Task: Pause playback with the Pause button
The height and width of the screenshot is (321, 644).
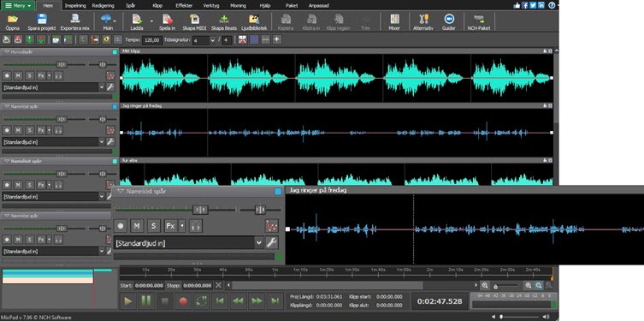Action: click(x=146, y=301)
